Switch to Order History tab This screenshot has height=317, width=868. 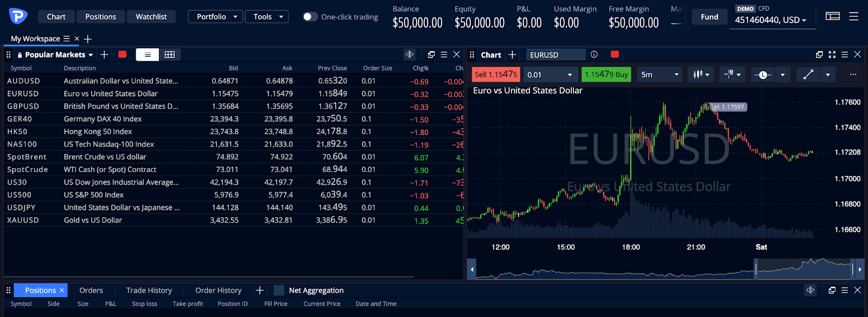pos(218,290)
